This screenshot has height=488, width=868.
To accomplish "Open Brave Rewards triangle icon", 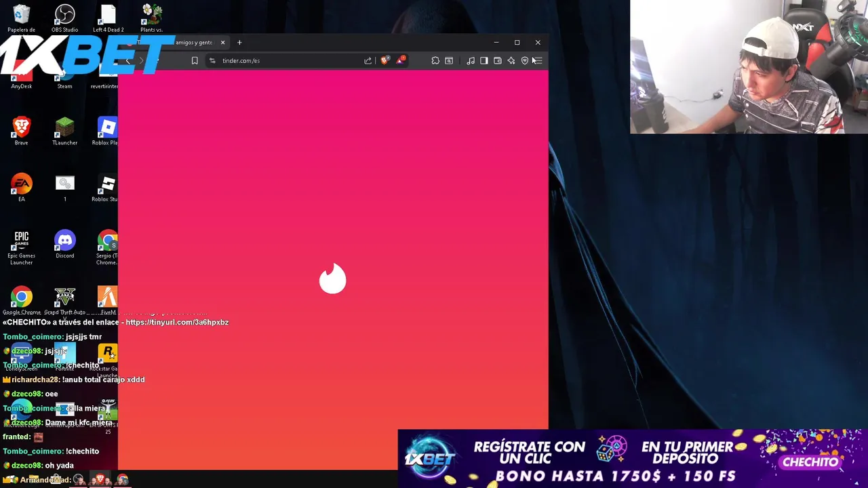I will pos(400,60).
